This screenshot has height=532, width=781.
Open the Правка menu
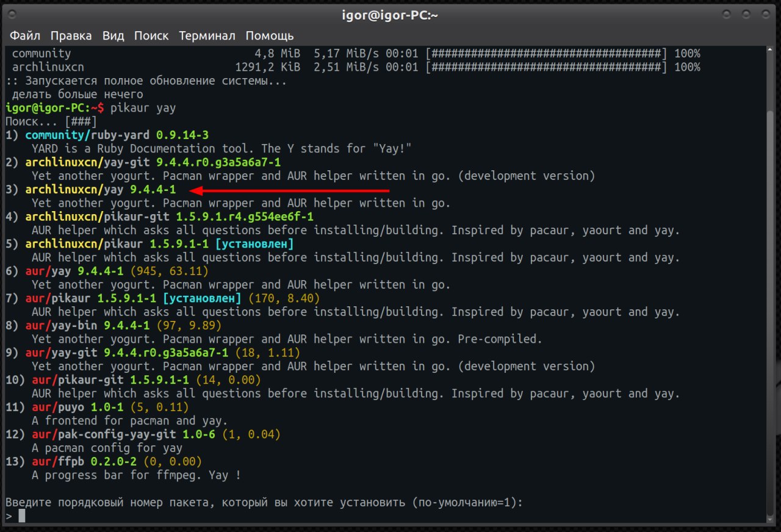pos(71,35)
